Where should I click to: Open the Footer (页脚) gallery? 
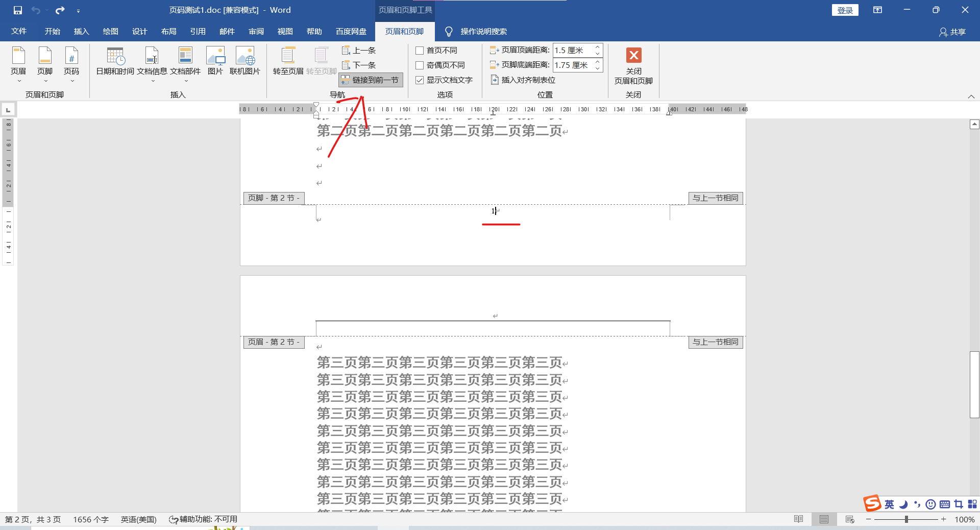tap(45, 64)
